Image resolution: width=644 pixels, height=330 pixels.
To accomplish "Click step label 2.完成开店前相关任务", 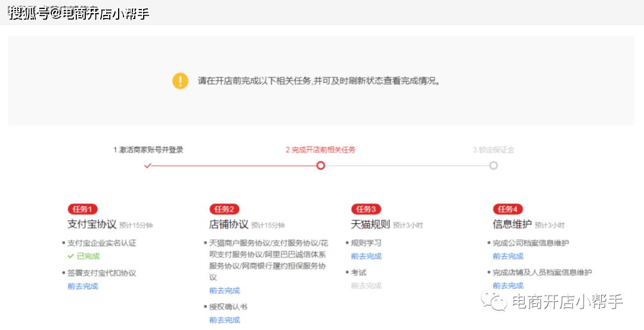I will tap(321, 150).
